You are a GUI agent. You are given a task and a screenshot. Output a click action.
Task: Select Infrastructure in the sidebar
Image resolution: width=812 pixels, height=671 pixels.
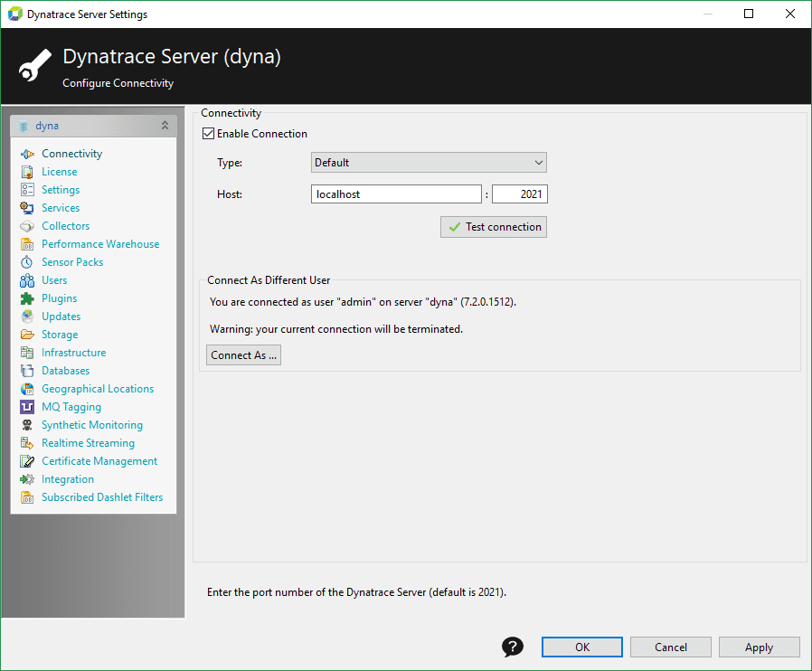[x=74, y=353]
